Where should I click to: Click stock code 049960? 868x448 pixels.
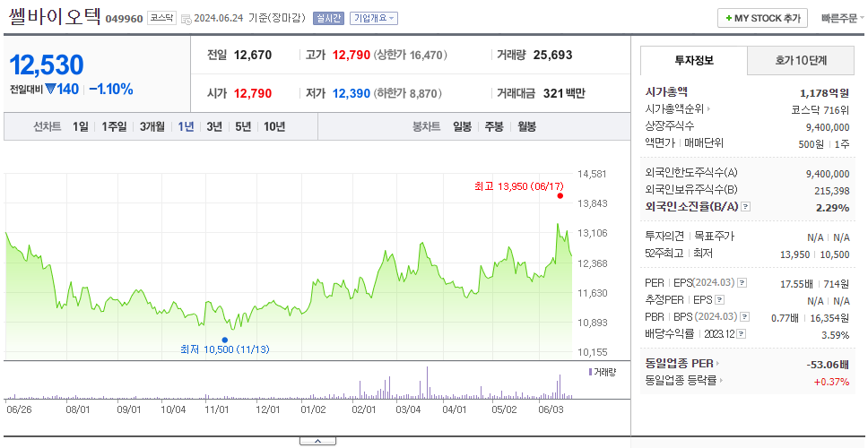(x=124, y=19)
